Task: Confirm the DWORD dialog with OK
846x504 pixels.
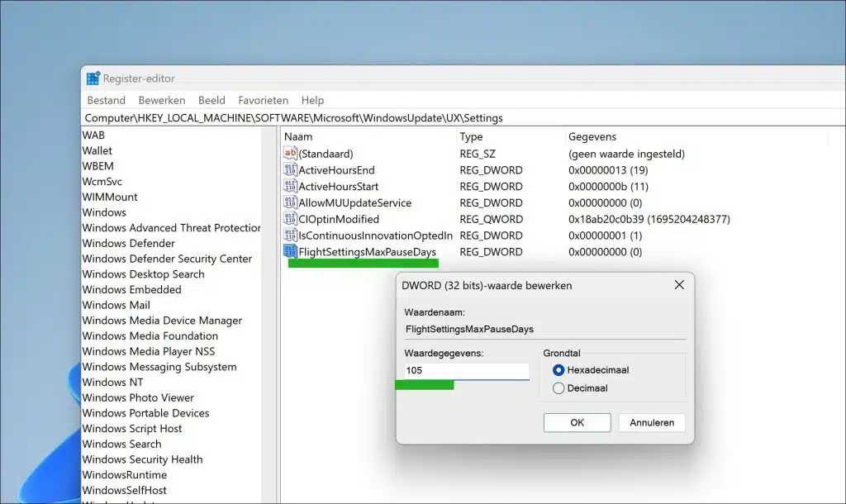Action: click(577, 422)
